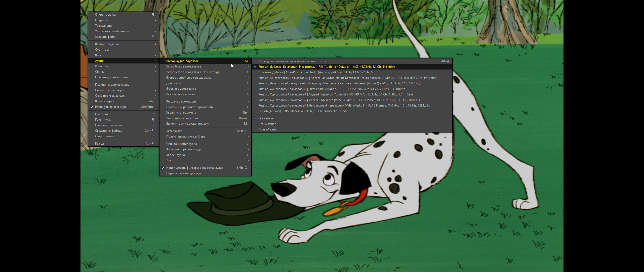Image resolution: width=644 pixels, height=272 pixels.
Task: Select 'Левый канал' channel option
Action: pos(352,124)
